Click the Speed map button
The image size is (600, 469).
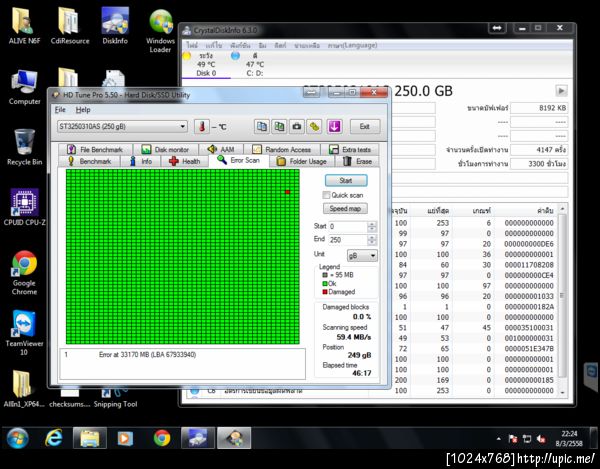pos(346,208)
